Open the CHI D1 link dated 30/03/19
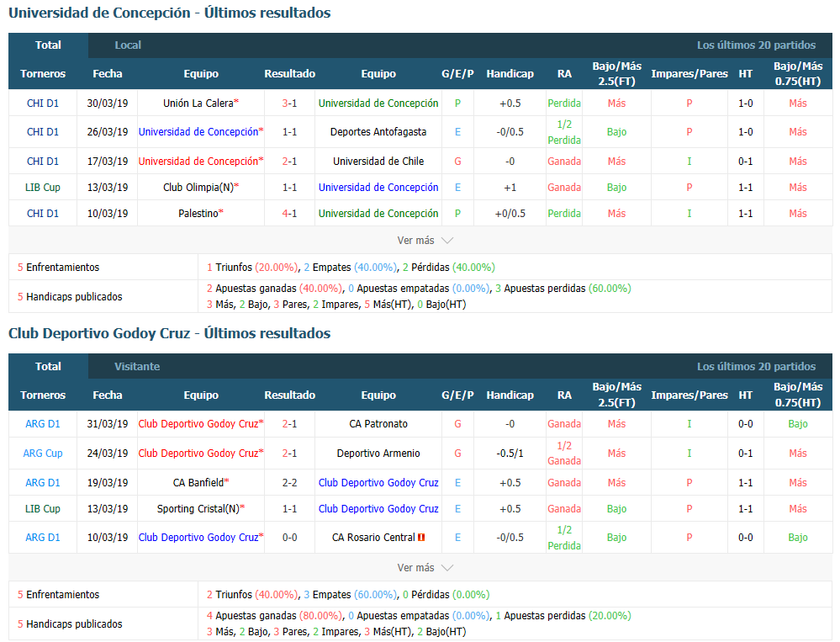840x642 pixels. click(x=43, y=103)
